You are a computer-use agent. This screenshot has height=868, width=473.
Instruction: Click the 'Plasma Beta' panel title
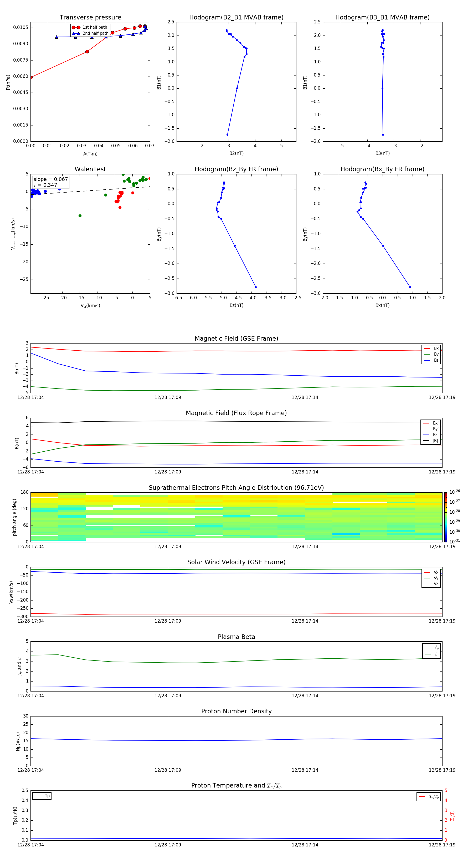[x=236, y=637]
